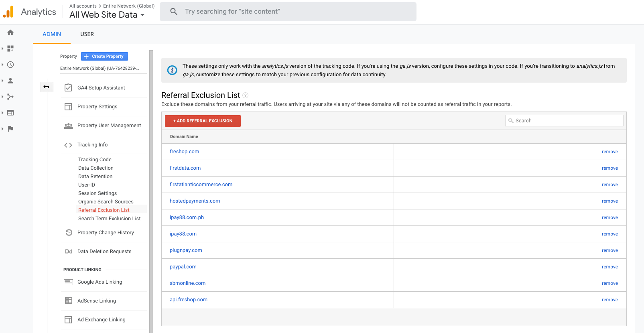Viewport: 644px width, 333px height.
Task: Open the Behavior icon in the sidebar
Action: point(10,113)
